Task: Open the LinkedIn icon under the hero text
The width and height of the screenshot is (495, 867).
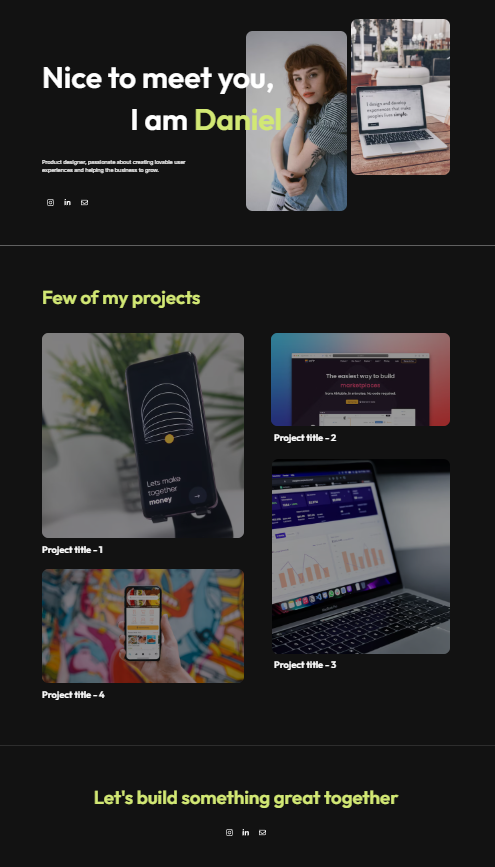Action: [x=67, y=202]
